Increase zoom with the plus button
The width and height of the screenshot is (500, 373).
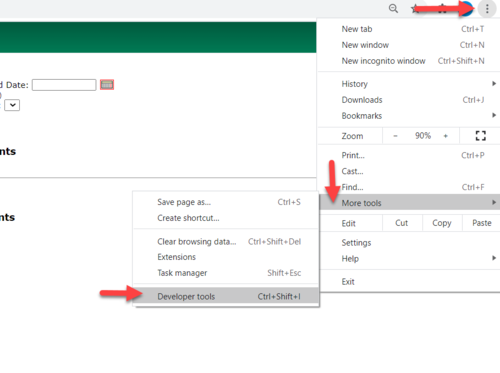point(445,136)
